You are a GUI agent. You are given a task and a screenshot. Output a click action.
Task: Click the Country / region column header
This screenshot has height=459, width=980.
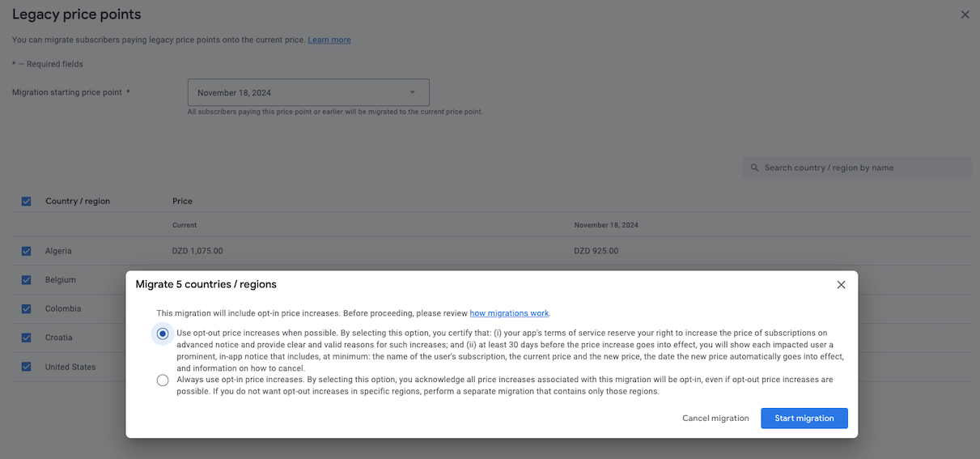(x=78, y=201)
